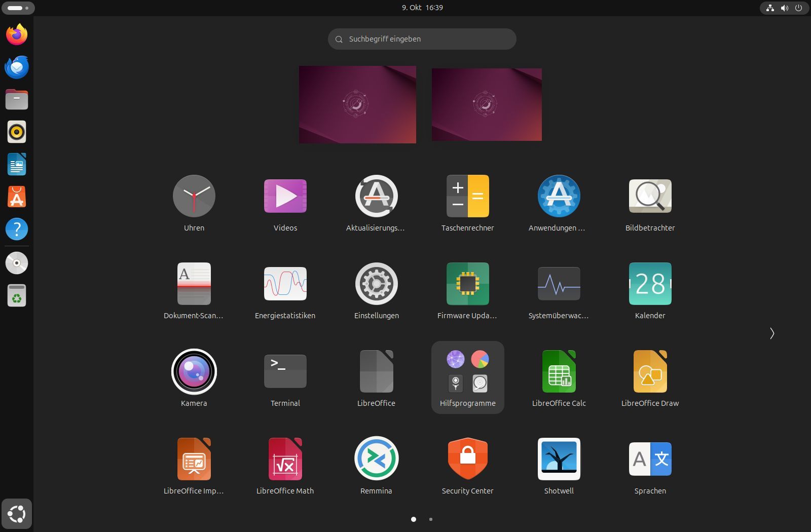811x532 pixels.
Task: Click the Suchbegriff eingeben search field
Action: tap(421, 39)
